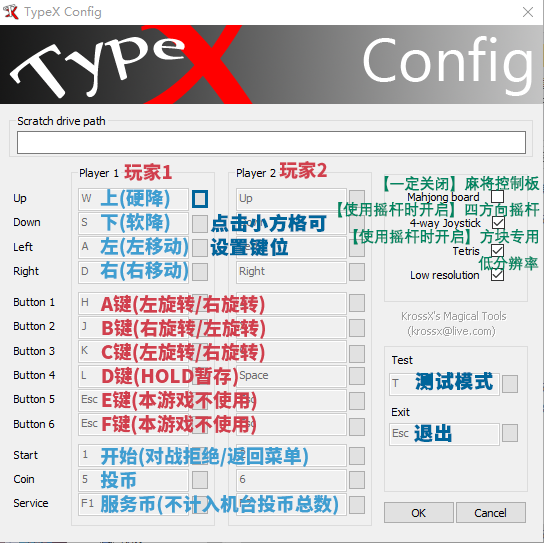This screenshot has height=543, width=544.
Task: Click Player 1 Left key-assign square button
Action: (200, 248)
